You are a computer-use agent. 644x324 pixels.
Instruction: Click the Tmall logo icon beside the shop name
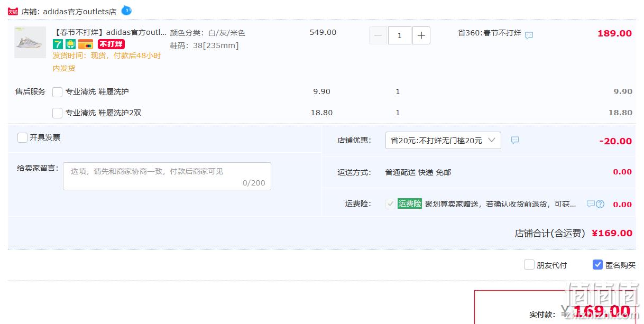tap(13, 11)
